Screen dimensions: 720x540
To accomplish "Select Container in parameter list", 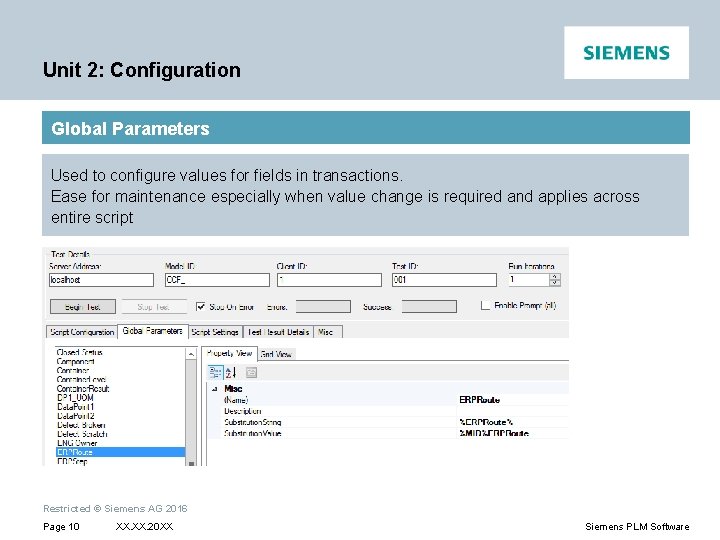I will [x=73, y=371].
